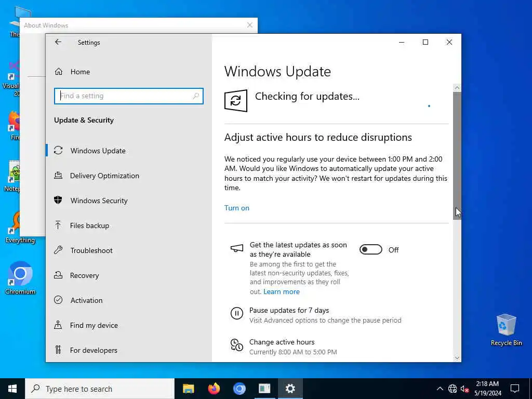Open the Windows Start menu
Viewport: 532px width, 399px height.
tap(12, 389)
